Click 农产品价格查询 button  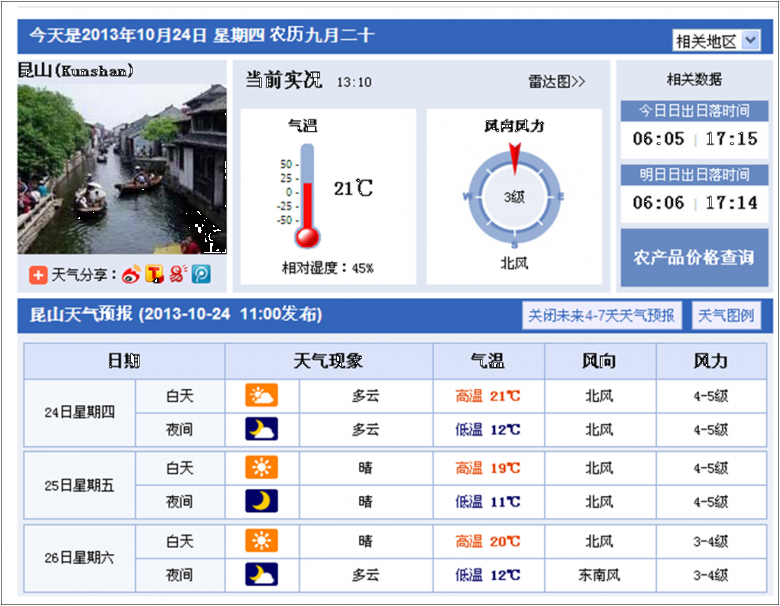(694, 257)
